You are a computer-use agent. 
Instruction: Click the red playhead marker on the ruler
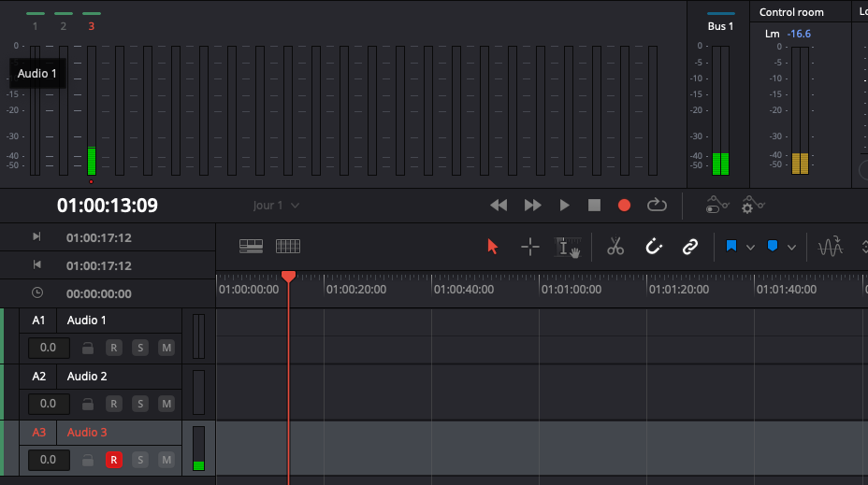[x=289, y=276]
